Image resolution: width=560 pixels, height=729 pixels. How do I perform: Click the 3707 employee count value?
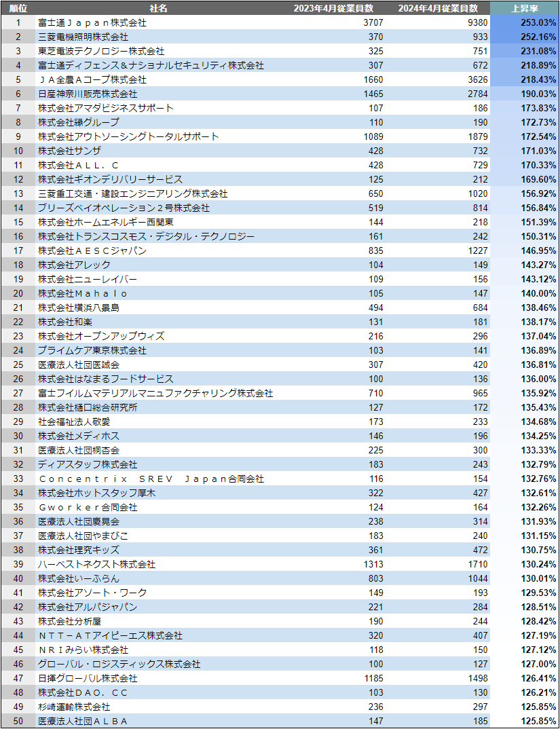(374, 22)
